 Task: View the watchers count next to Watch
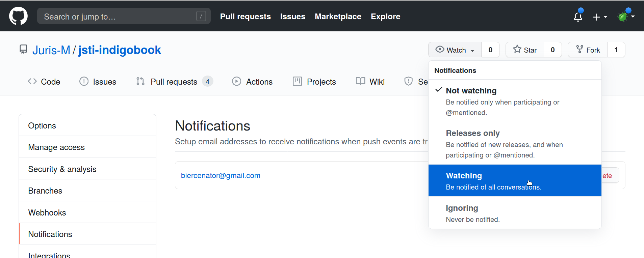490,50
